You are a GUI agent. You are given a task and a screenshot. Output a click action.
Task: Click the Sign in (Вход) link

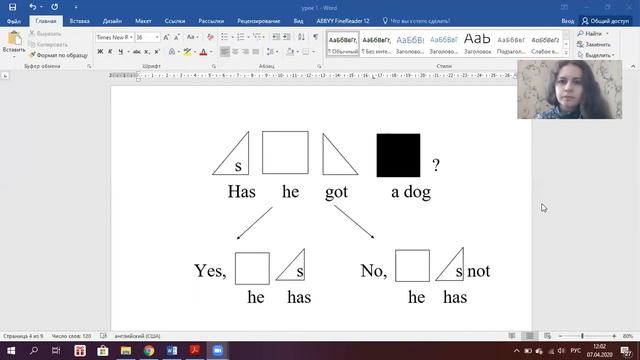click(x=567, y=21)
